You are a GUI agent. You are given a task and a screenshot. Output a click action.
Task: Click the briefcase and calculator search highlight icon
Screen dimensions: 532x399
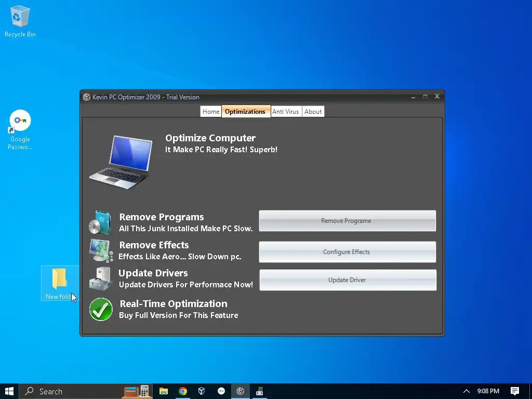pyautogui.click(x=137, y=391)
